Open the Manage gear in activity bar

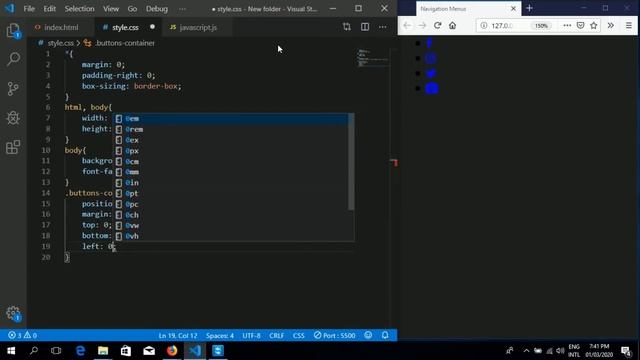pos(13,313)
